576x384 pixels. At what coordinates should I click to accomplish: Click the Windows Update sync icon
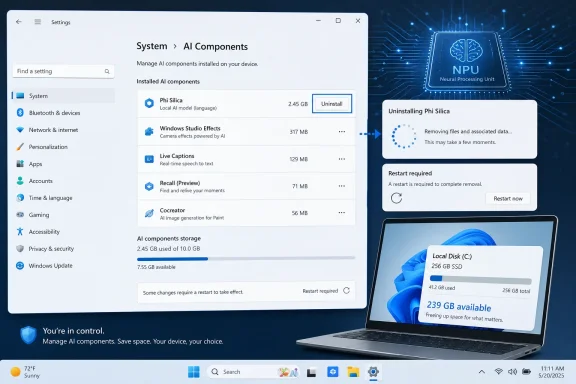[x=20, y=265]
